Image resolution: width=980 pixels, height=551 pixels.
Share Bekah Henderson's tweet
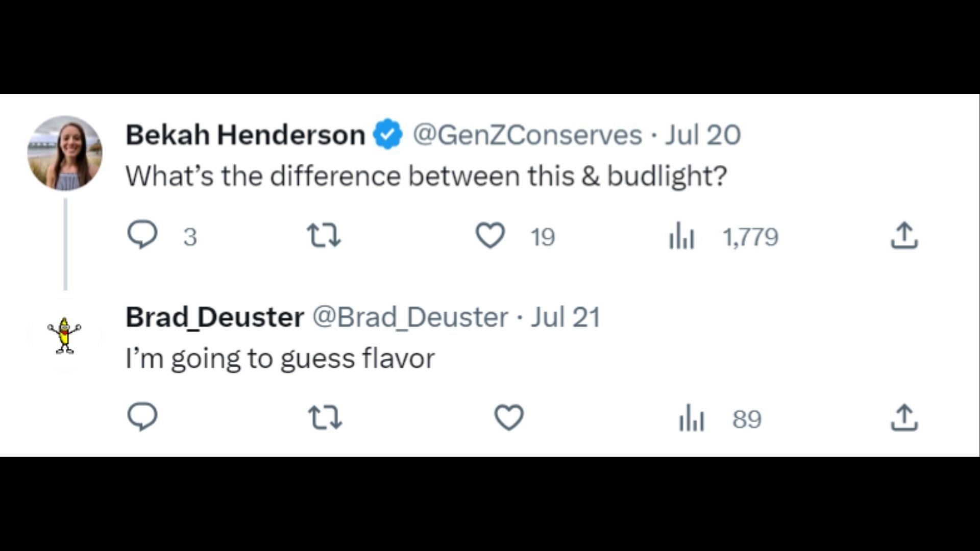pos(904,236)
